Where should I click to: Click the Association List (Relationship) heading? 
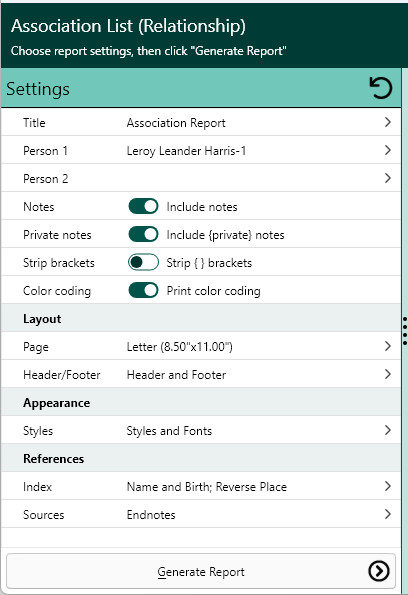(128, 26)
